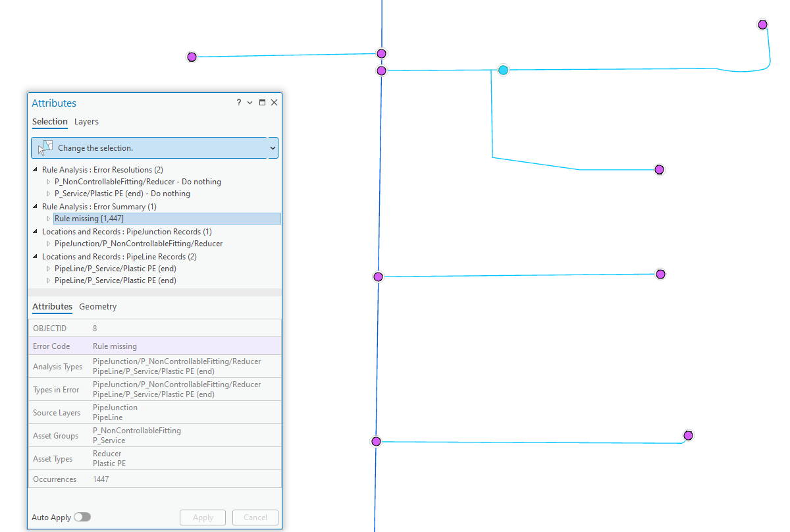Expand P_Service/Plastic PE (end) - Do nothing resolution

47,193
